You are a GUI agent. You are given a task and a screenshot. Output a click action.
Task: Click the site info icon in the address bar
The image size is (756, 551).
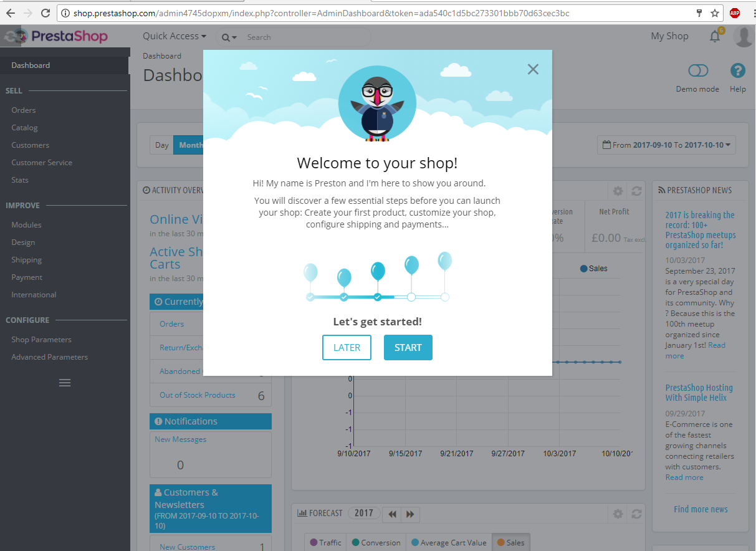(x=65, y=13)
